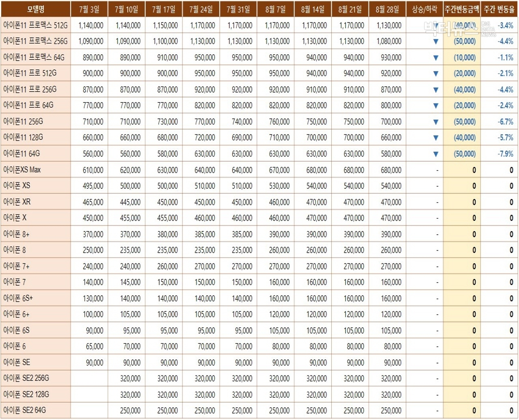Select the 아이폰11 프로맥스 512G model name

pos(36,25)
